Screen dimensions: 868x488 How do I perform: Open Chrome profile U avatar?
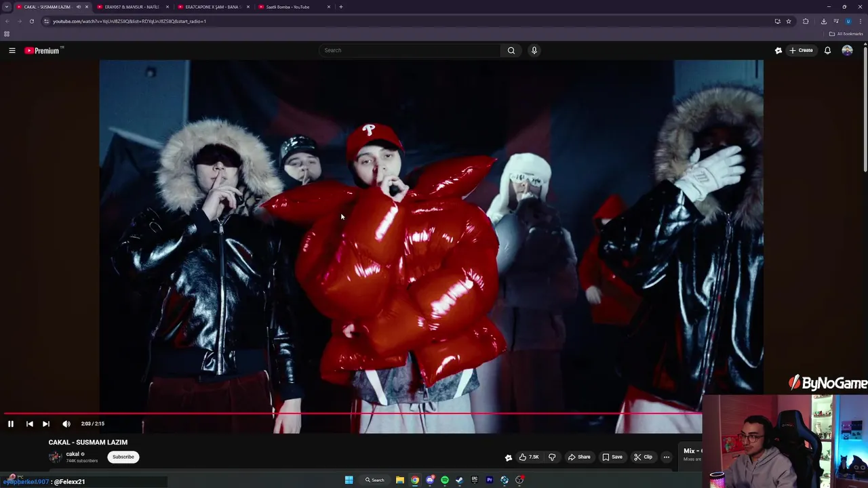tap(848, 21)
